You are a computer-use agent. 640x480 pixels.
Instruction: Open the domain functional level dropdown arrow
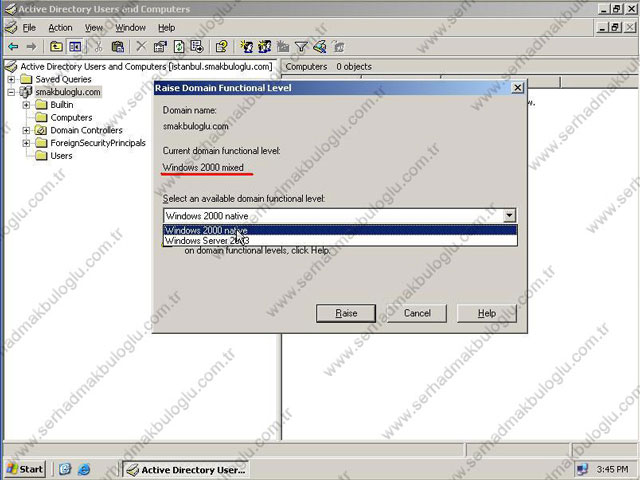click(x=509, y=215)
